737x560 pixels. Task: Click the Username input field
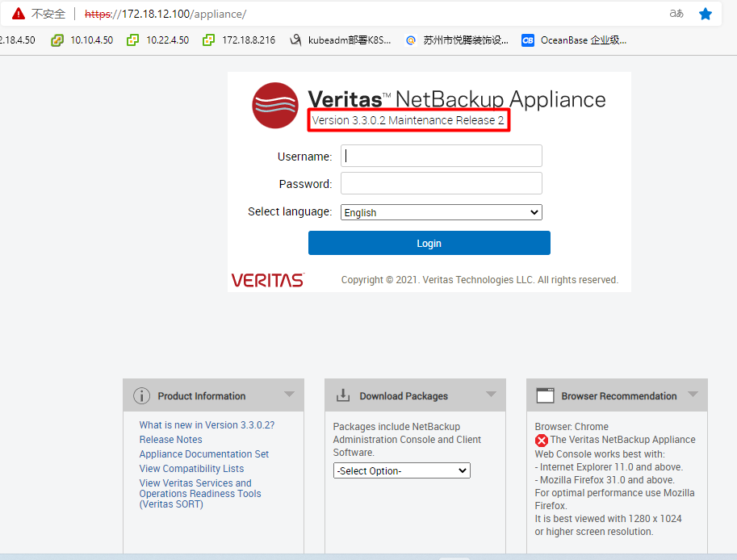point(442,156)
